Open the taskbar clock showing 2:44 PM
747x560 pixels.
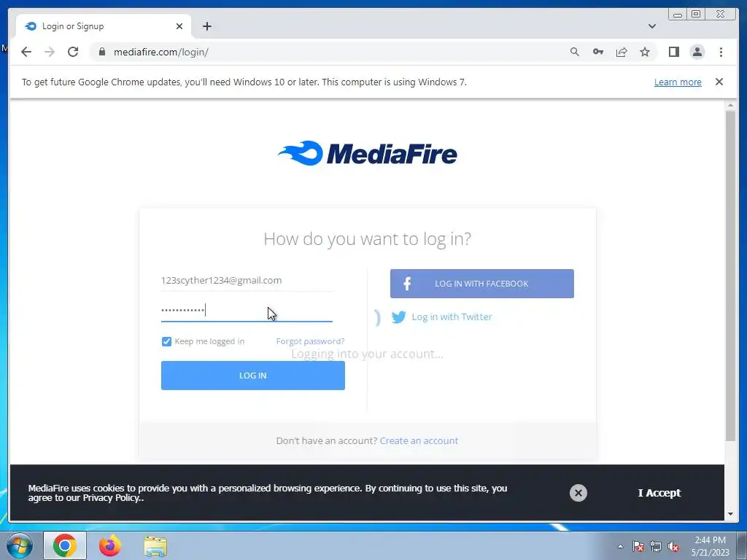710,546
